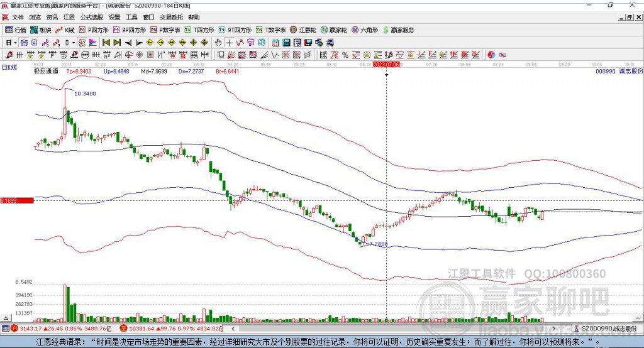Click the n² spacing tool icon

tap(107, 55)
